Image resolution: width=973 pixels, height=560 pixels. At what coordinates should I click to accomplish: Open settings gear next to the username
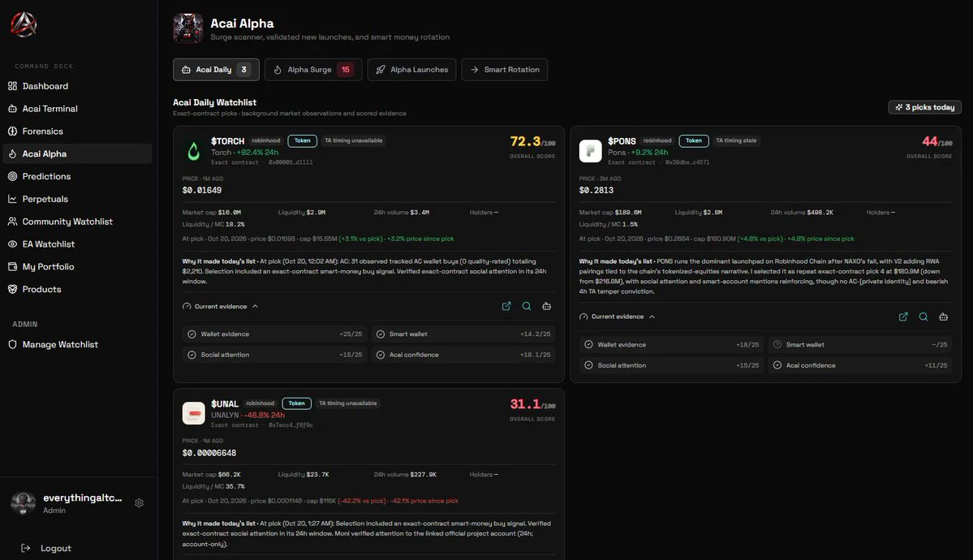(139, 503)
